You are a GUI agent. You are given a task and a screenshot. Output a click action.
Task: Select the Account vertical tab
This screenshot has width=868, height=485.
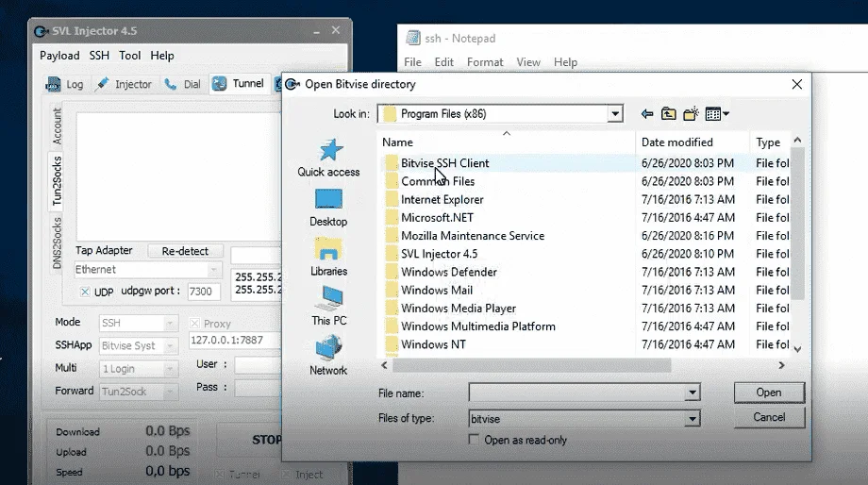[57, 126]
